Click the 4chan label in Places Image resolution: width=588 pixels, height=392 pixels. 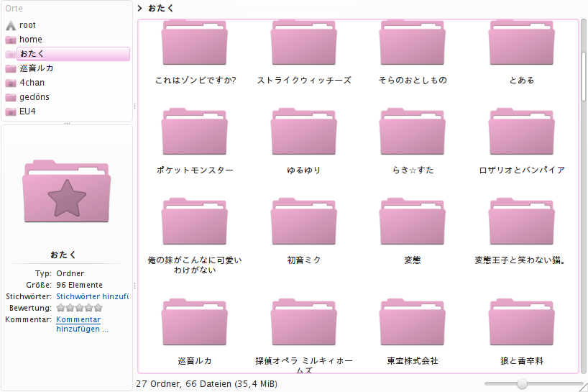tap(32, 83)
